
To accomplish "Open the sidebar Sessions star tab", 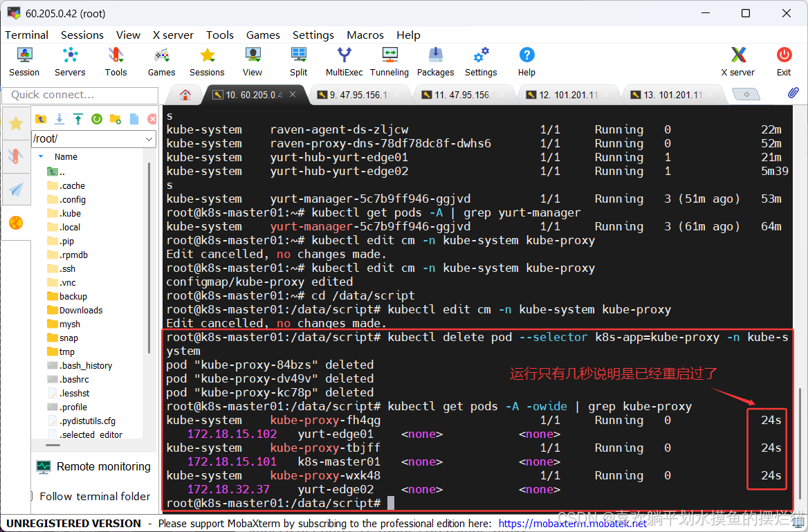I will pyautogui.click(x=16, y=124).
